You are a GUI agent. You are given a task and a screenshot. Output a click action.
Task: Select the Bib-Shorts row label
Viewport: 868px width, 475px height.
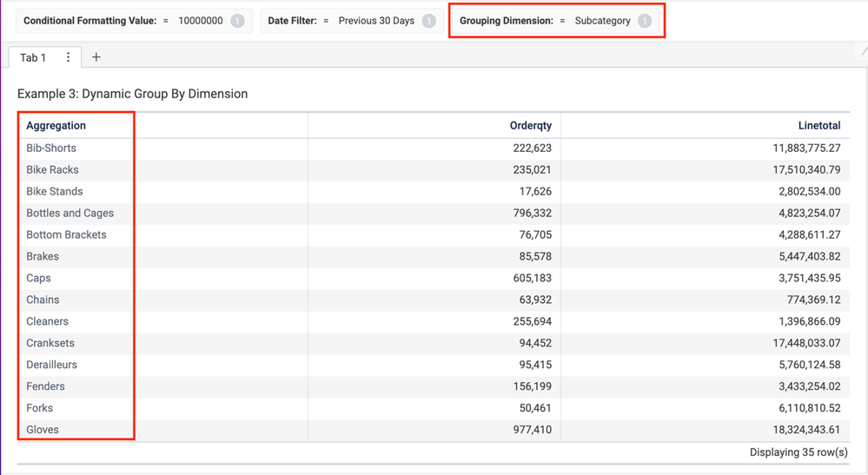[51, 148]
